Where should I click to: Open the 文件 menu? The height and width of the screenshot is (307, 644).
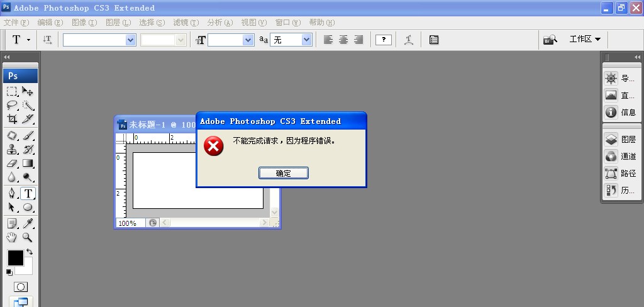click(x=16, y=23)
